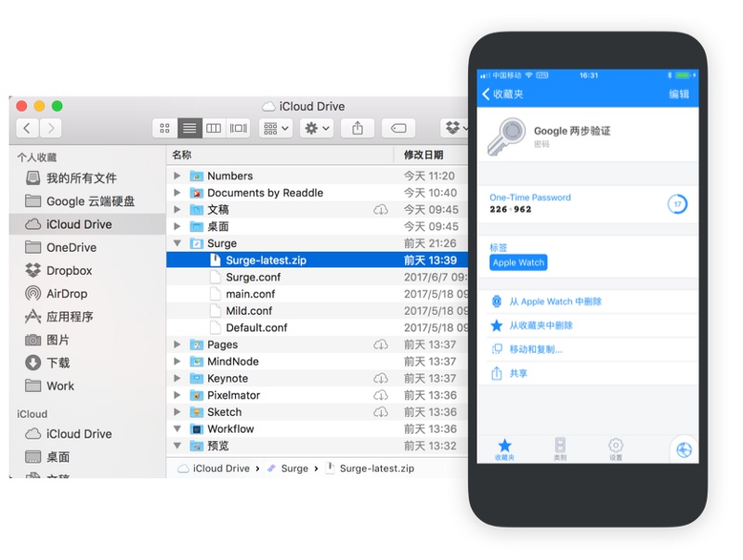
Task: Select the Workflow folder row
Action: [x=318, y=429]
